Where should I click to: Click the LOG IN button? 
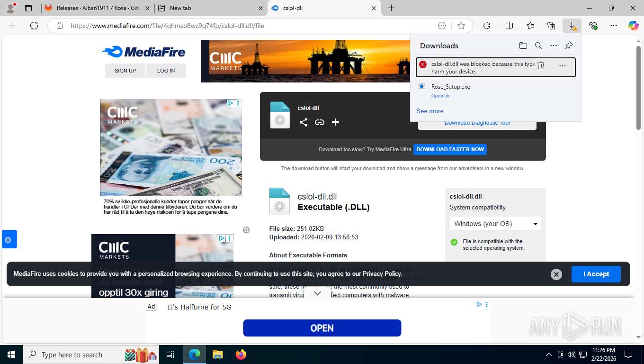point(166,71)
